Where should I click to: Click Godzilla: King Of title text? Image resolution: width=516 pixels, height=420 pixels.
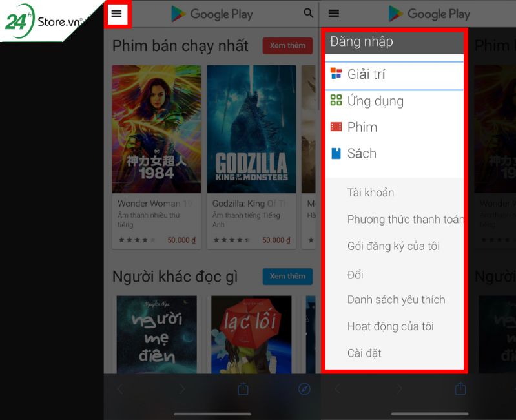click(x=249, y=204)
